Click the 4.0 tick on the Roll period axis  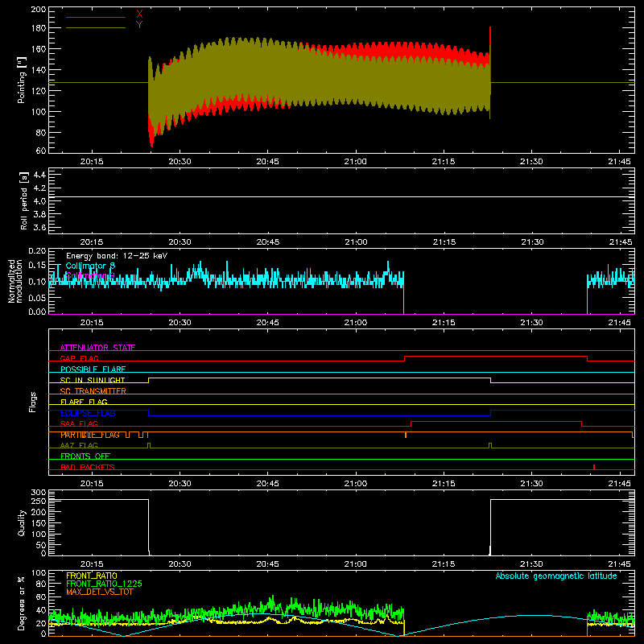tap(39, 201)
